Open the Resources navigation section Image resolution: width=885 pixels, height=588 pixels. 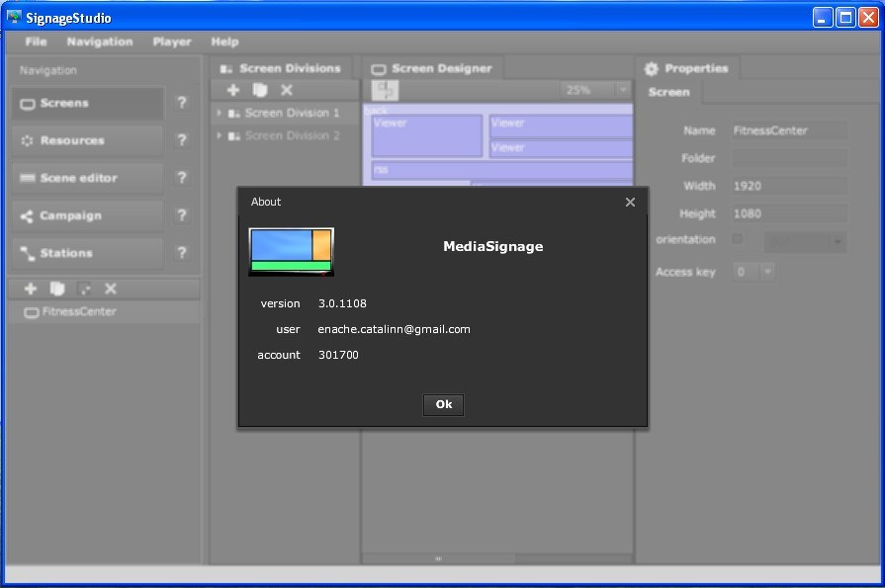[87, 141]
